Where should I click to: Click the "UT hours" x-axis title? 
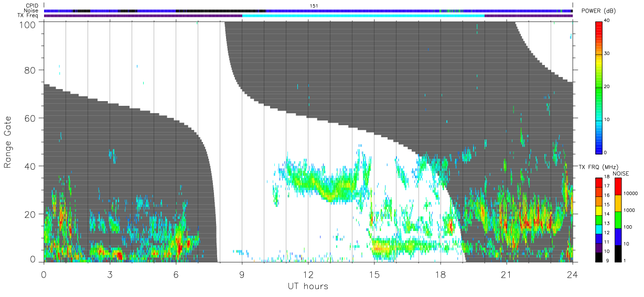tap(308, 287)
